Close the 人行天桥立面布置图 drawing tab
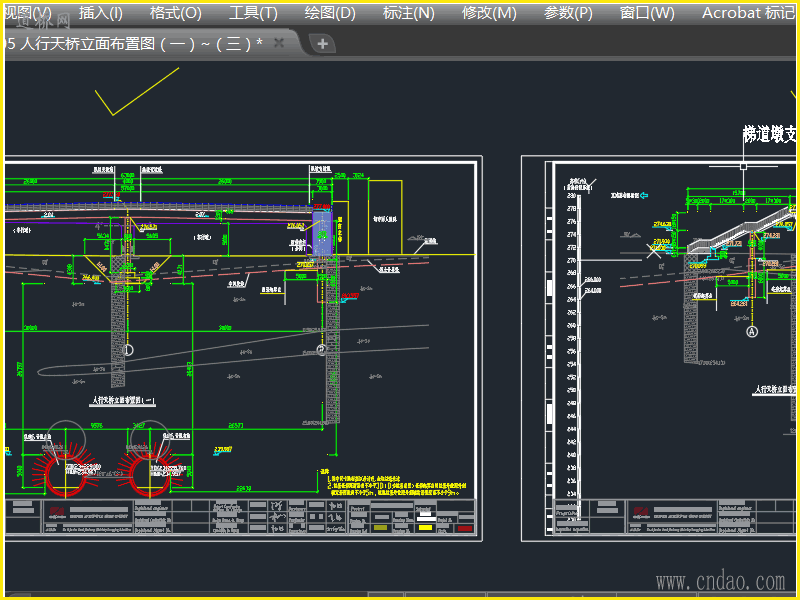This screenshot has width=800, height=600. (x=279, y=43)
